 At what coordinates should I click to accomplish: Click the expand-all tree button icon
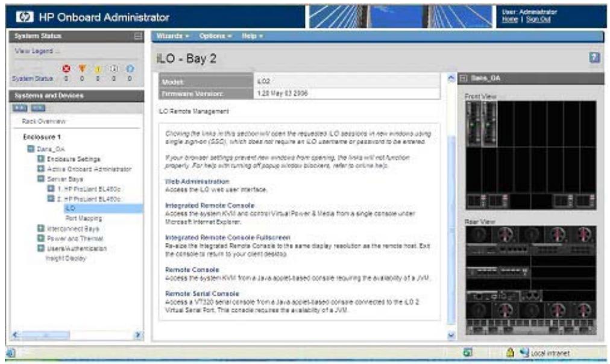pyautogui.click(x=20, y=108)
